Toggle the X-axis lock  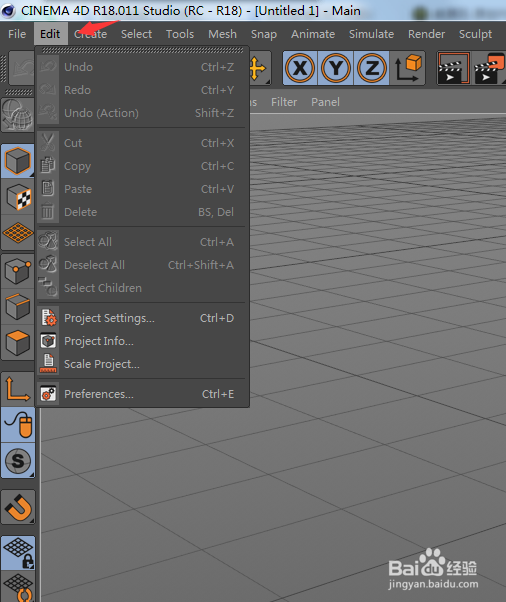(x=300, y=68)
